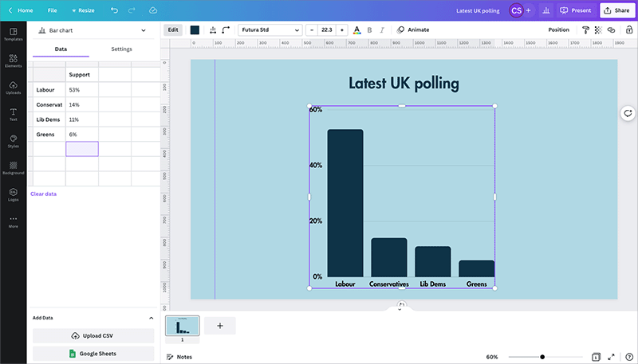This screenshot has height=364, width=638.
Task: Go back to Home
Action: pyautogui.click(x=21, y=10)
